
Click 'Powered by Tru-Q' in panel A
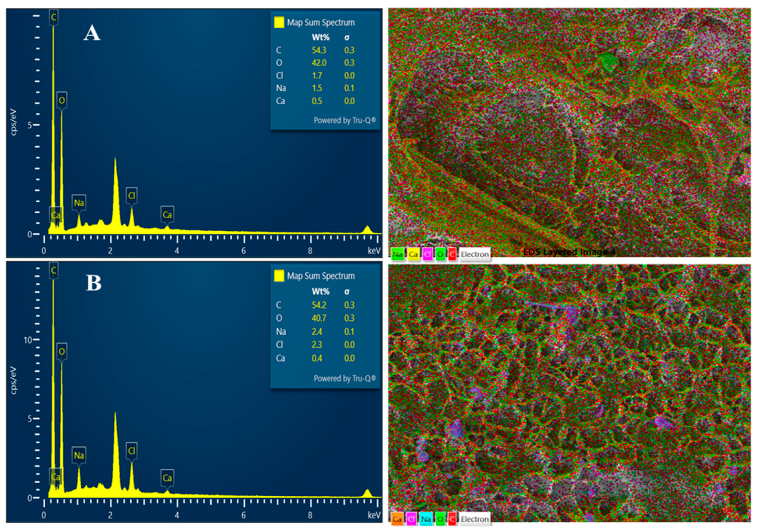tap(344, 120)
